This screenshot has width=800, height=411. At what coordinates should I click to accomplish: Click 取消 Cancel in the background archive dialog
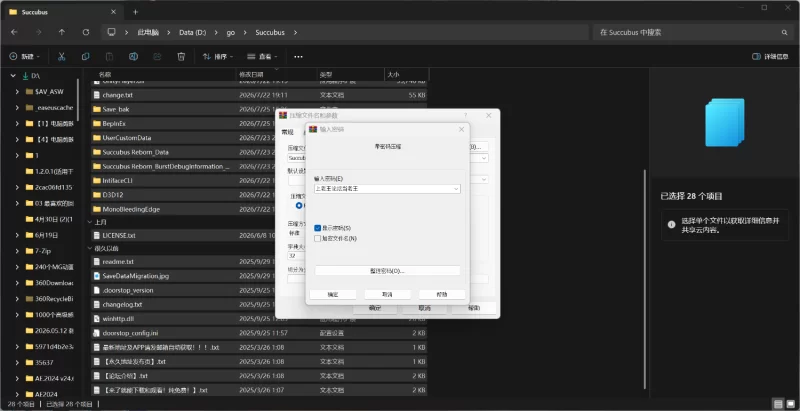click(424, 308)
